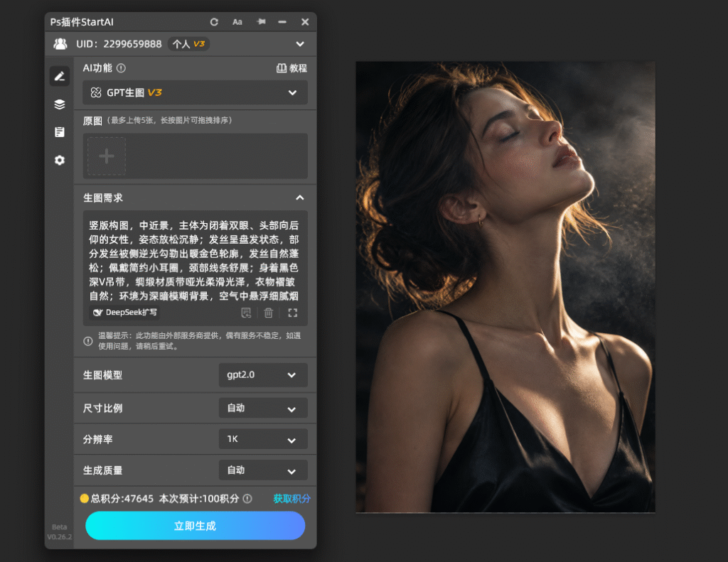Click the warning icon beside 温馨提示
The height and width of the screenshot is (562, 728).
87,341
